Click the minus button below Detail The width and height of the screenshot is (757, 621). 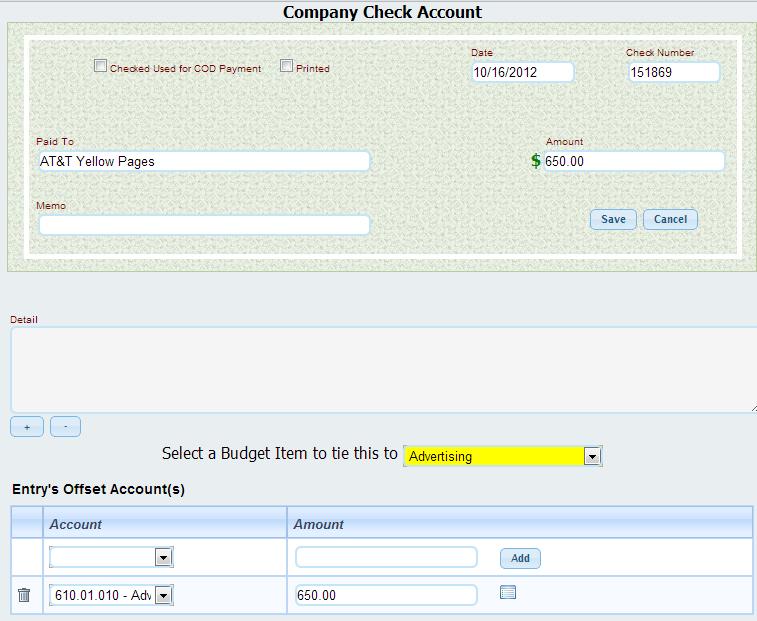pos(65,427)
